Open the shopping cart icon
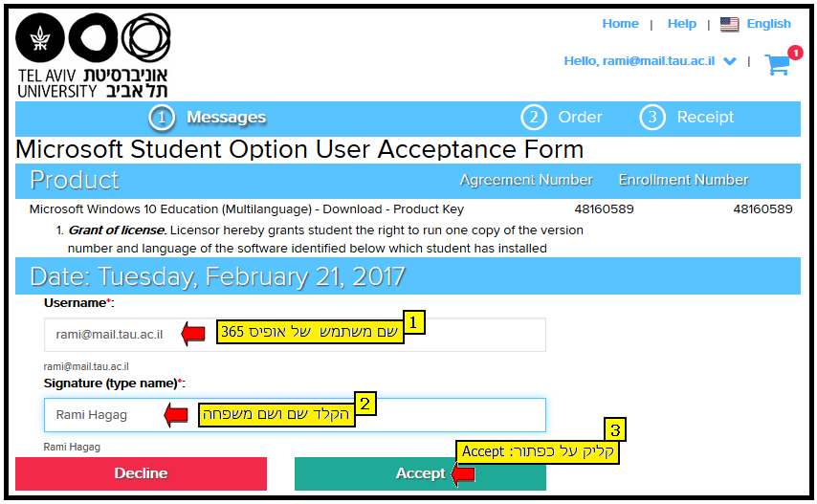 point(777,65)
